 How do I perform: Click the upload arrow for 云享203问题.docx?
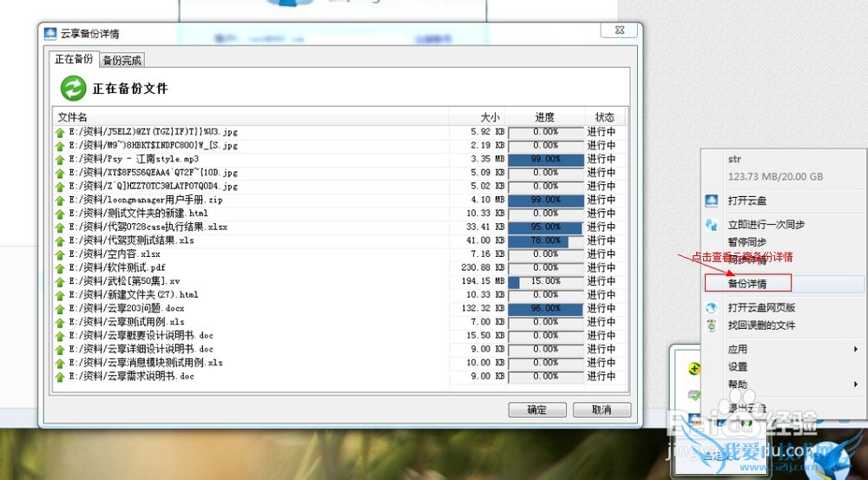(x=60, y=309)
